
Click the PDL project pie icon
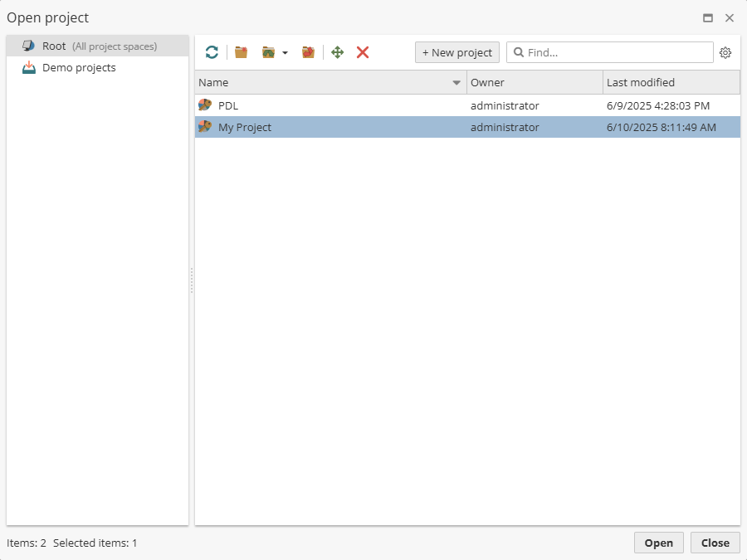[205, 105]
